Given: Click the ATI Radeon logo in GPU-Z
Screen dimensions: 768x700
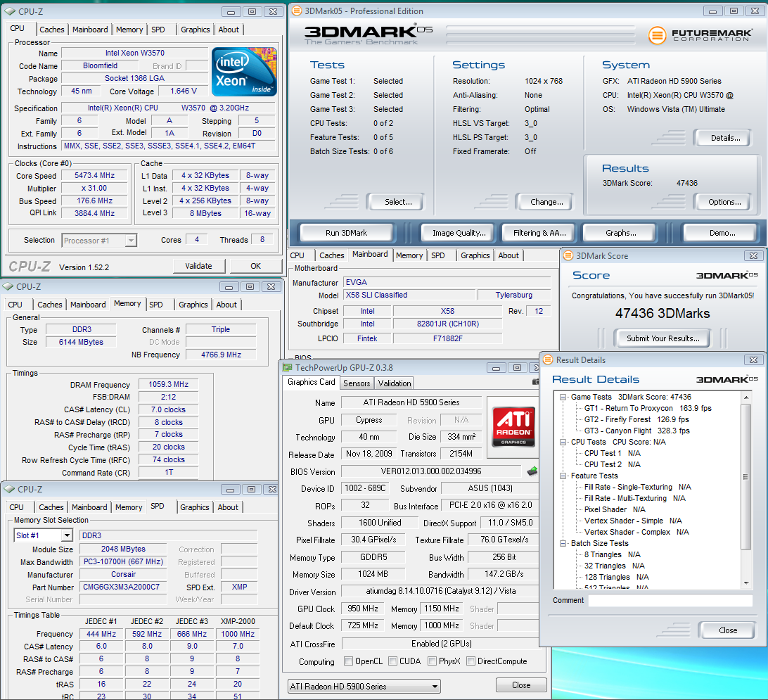Looking at the screenshot, I should coord(513,426).
